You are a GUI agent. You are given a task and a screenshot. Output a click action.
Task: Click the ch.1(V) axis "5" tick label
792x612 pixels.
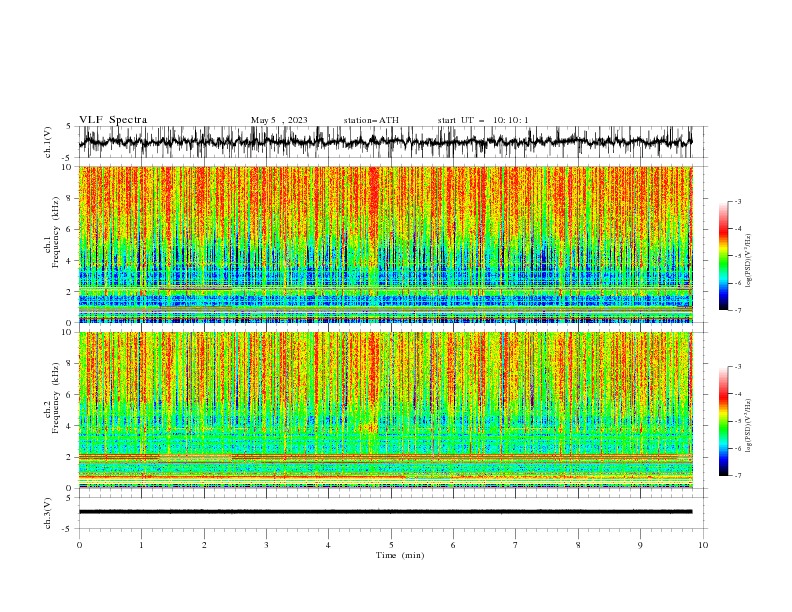click(x=69, y=126)
